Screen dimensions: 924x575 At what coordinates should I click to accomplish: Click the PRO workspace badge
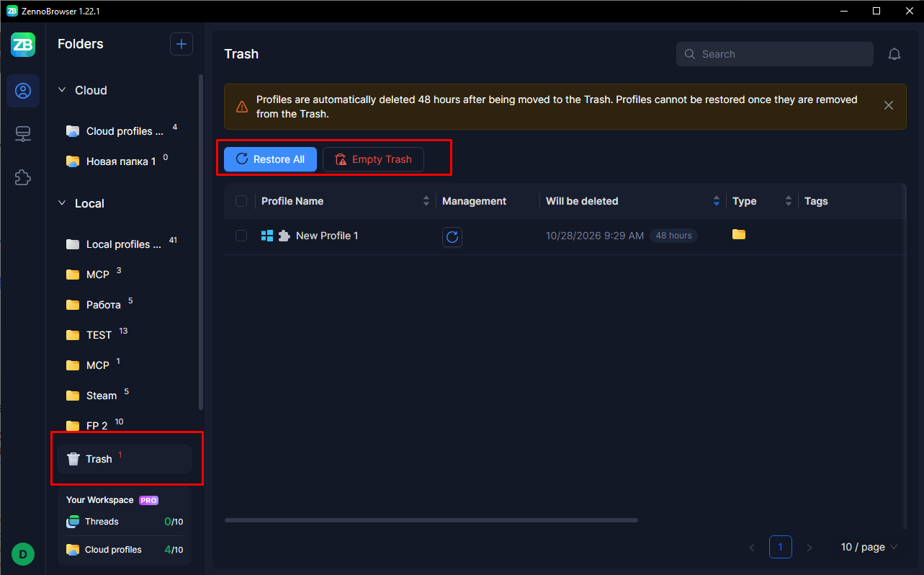coord(148,500)
